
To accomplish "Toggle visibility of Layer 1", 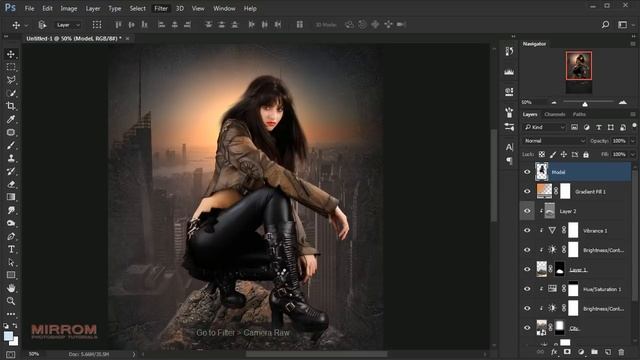I will (527, 269).
